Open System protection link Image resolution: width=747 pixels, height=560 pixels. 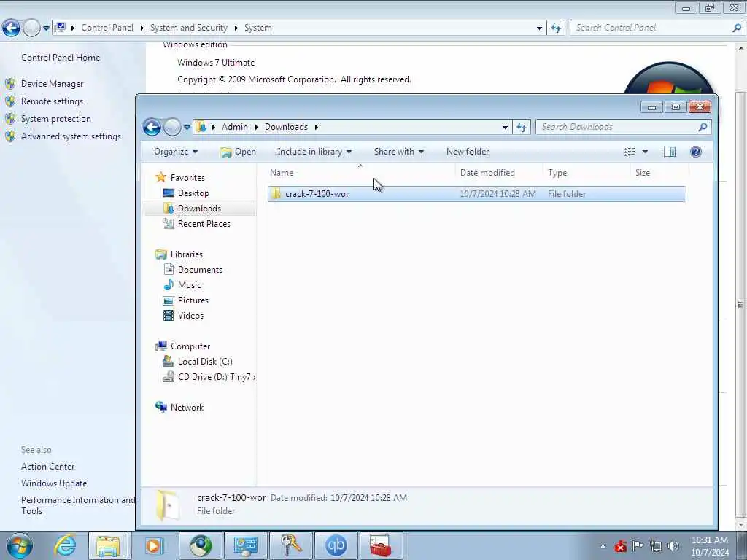pyautogui.click(x=55, y=119)
